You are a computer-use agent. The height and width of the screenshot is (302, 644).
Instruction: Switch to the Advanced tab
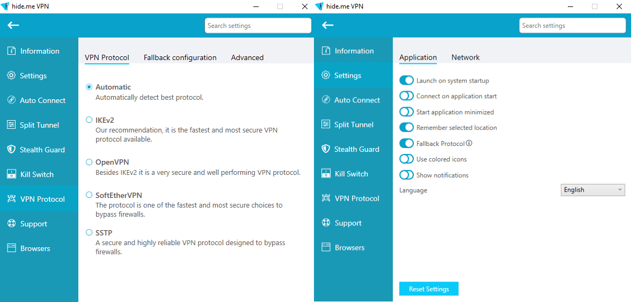click(x=247, y=57)
